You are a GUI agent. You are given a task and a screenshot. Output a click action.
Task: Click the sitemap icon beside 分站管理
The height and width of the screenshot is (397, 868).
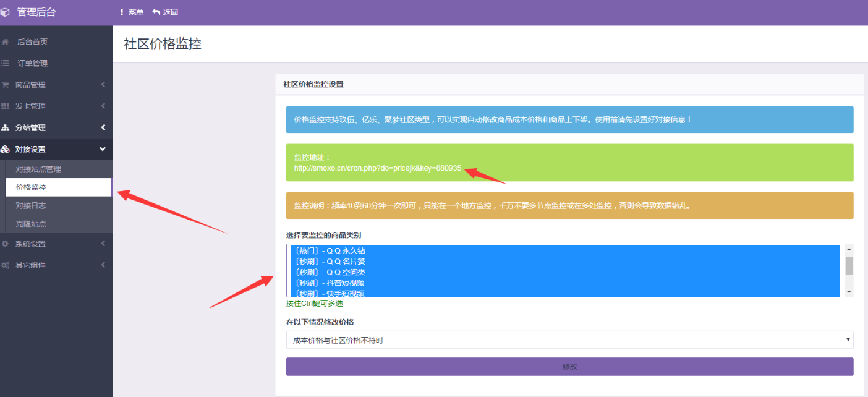tap(6, 128)
